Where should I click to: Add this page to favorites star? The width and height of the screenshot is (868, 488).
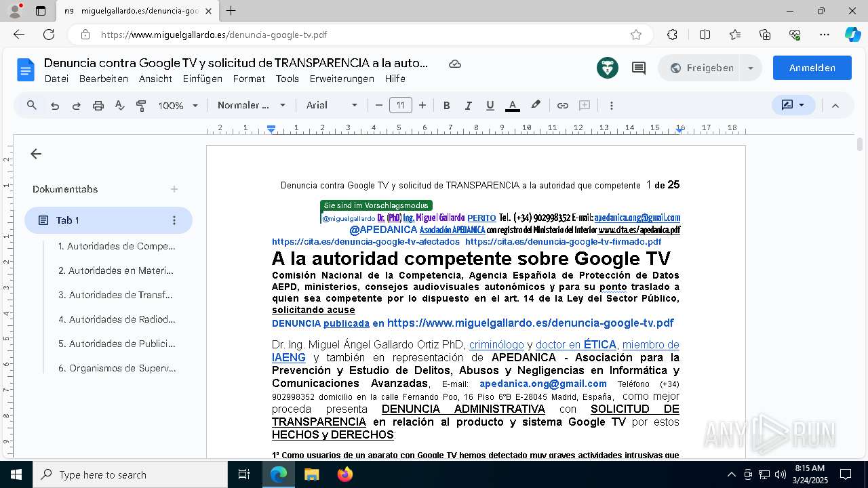click(x=635, y=35)
